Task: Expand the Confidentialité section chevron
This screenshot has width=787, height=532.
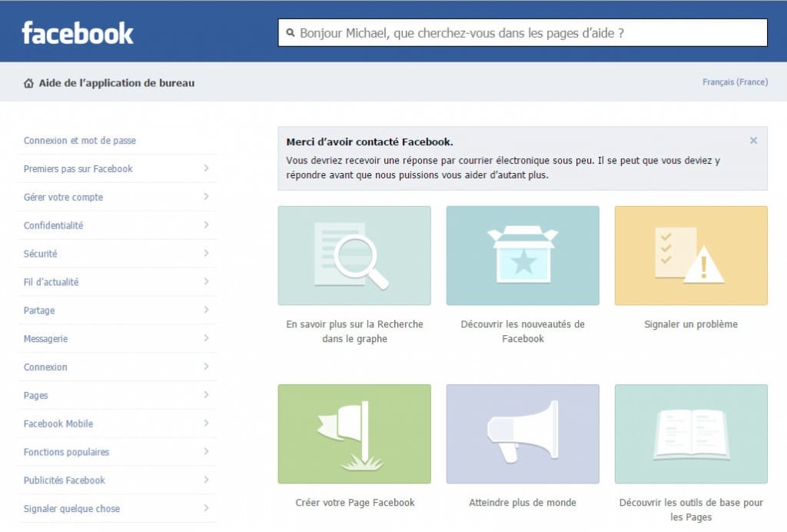Action: [206, 225]
